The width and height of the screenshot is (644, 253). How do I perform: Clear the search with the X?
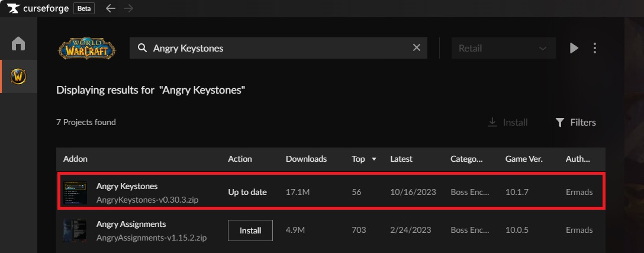coord(417,48)
